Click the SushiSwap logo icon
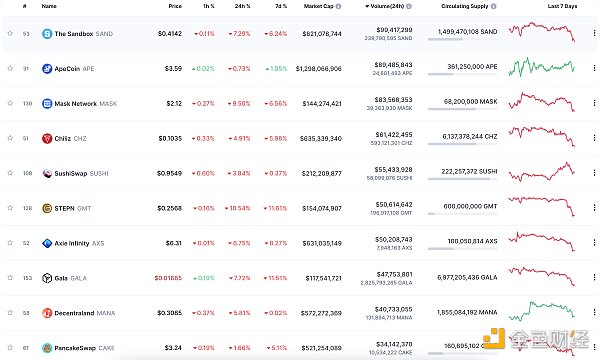The image size is (600, 360). pos(47,173)
